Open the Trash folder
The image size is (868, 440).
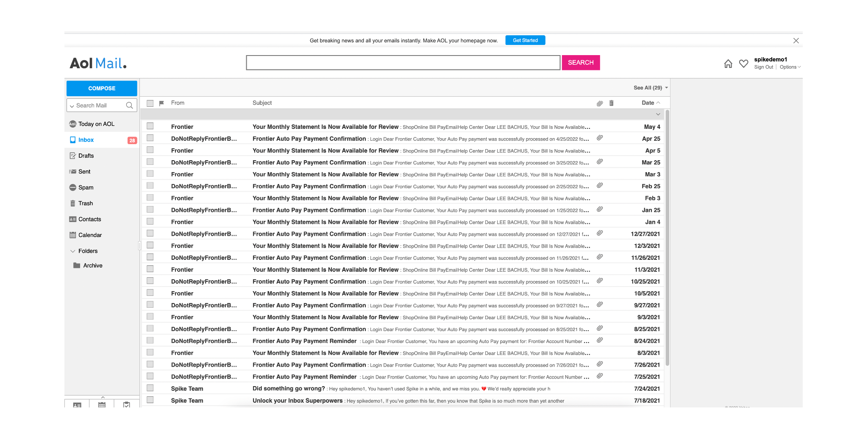tap(86, 203)
